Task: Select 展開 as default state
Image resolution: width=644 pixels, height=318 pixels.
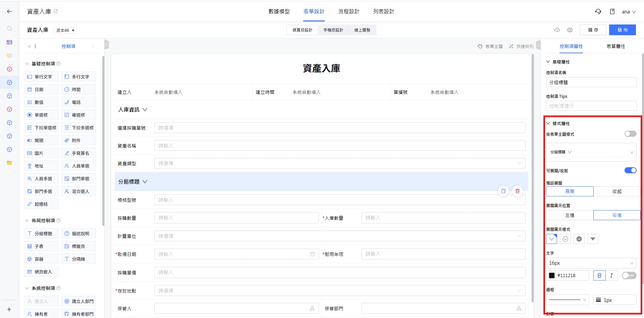Action: (570, 191)
